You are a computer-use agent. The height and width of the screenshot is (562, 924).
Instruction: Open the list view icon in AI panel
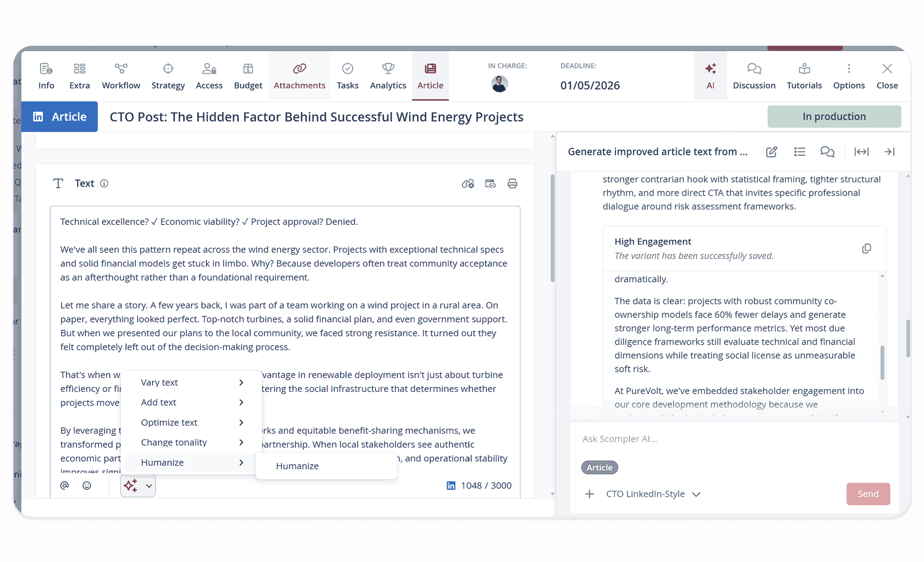coord(799,152)
